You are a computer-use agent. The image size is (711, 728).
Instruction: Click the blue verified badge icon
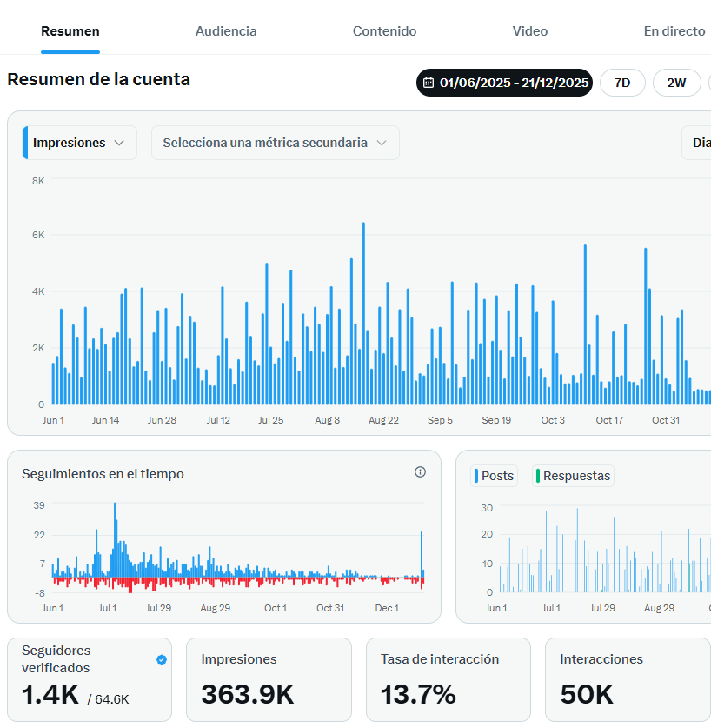161,659
